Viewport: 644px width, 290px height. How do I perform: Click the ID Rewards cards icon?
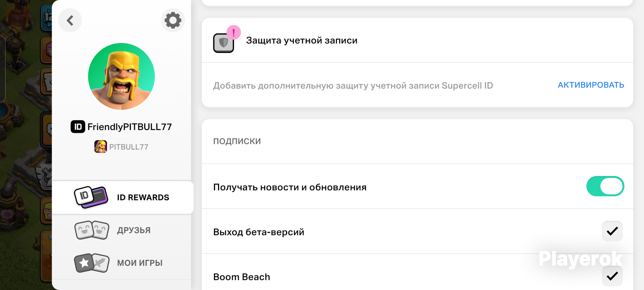point(91,197)
